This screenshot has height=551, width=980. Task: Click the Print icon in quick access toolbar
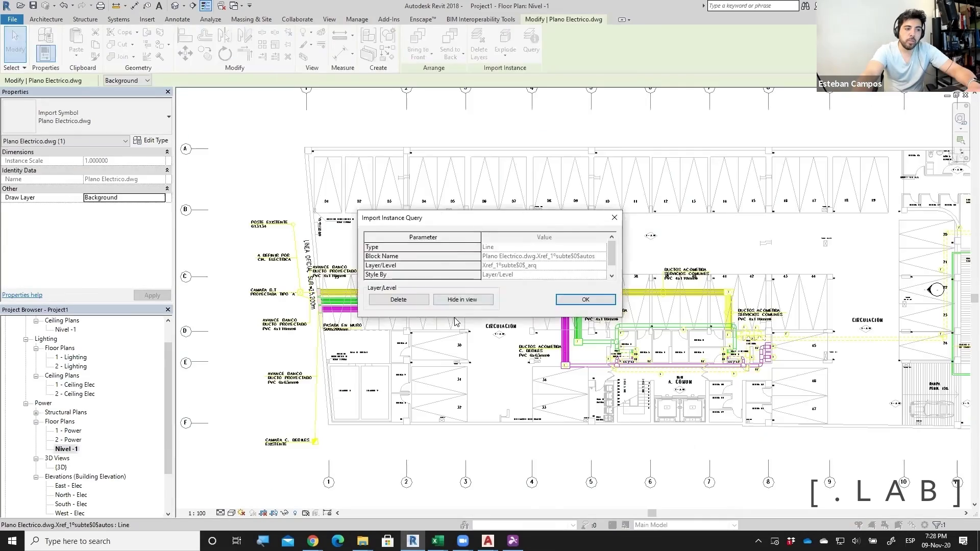click(x=101, y=6)
